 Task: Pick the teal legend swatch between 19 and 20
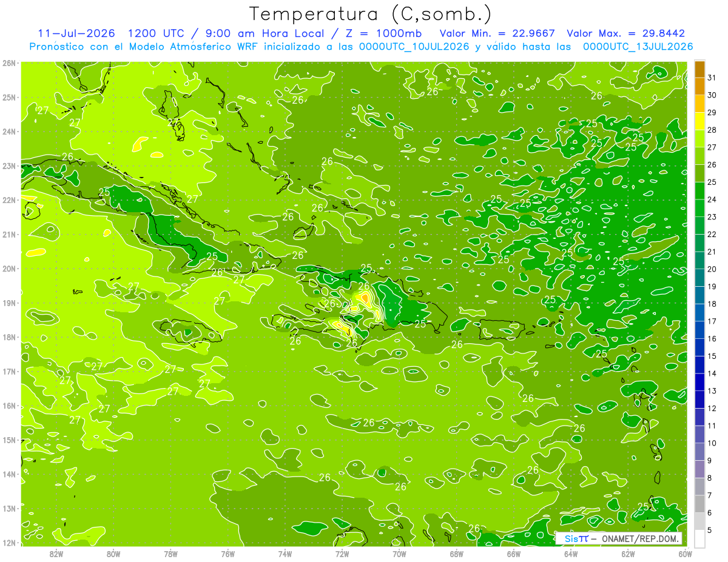(x=699, y=278)
